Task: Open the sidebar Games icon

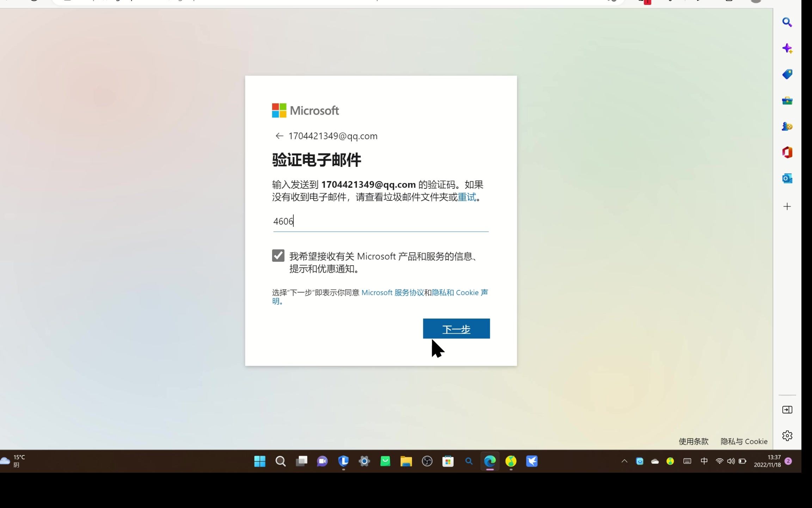Action: coord(787,126)
